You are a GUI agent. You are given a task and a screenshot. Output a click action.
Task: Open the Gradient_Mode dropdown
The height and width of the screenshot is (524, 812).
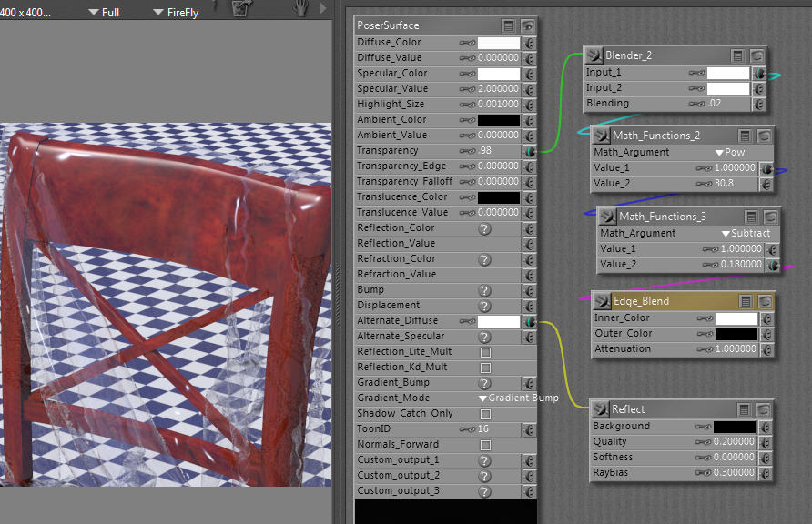[x=519, y=398]
